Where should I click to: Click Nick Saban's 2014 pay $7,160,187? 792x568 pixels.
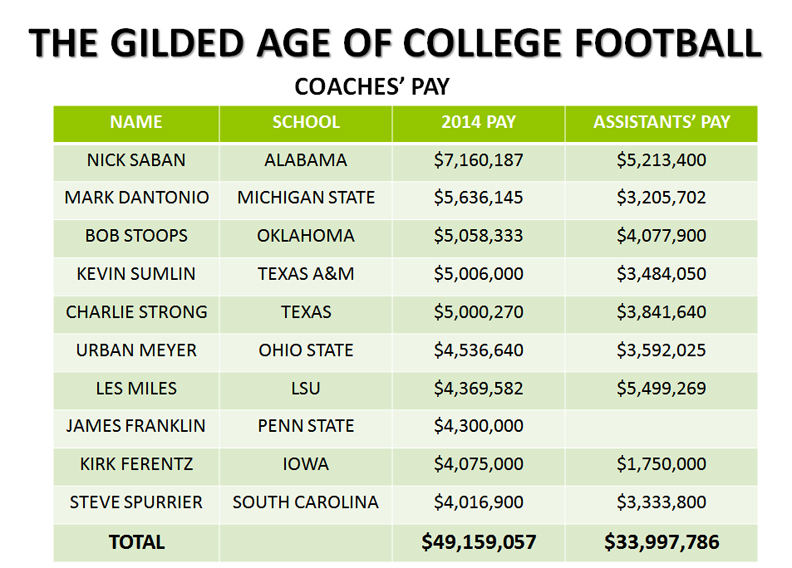coord(478,160)
